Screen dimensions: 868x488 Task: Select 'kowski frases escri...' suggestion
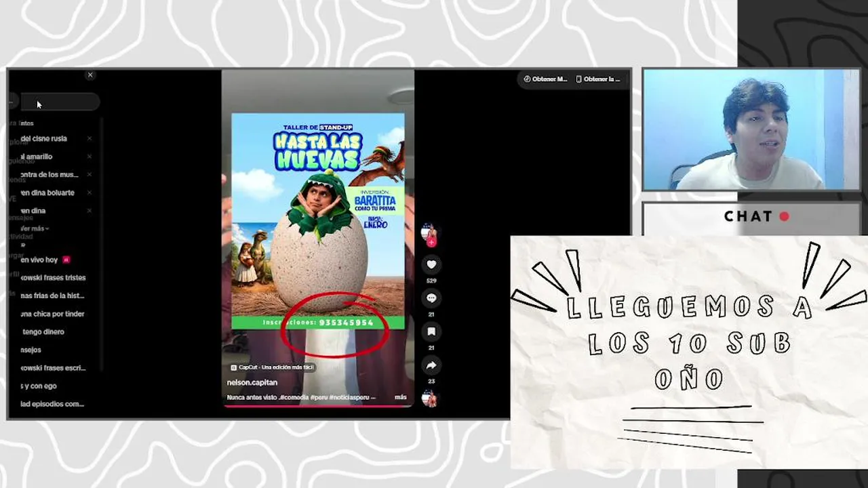[x=53, y=368]
